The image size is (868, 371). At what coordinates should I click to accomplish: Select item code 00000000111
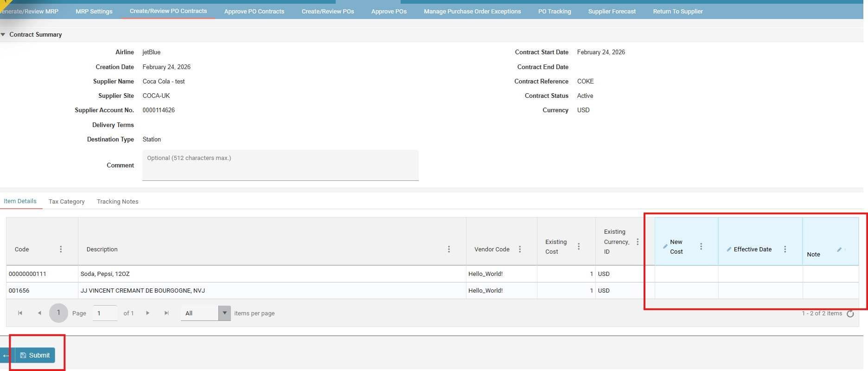coord(27,274)
